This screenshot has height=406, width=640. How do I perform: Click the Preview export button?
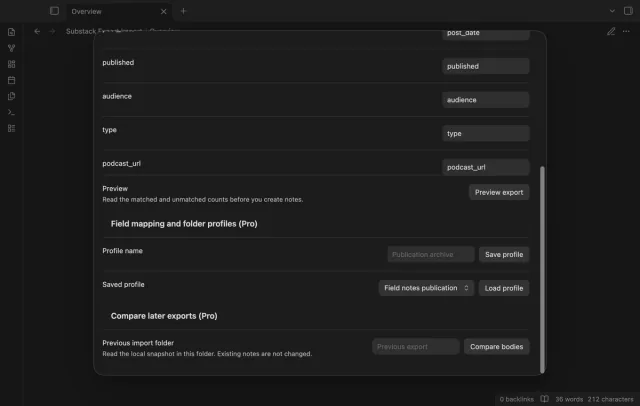click(x=499, y=192)
